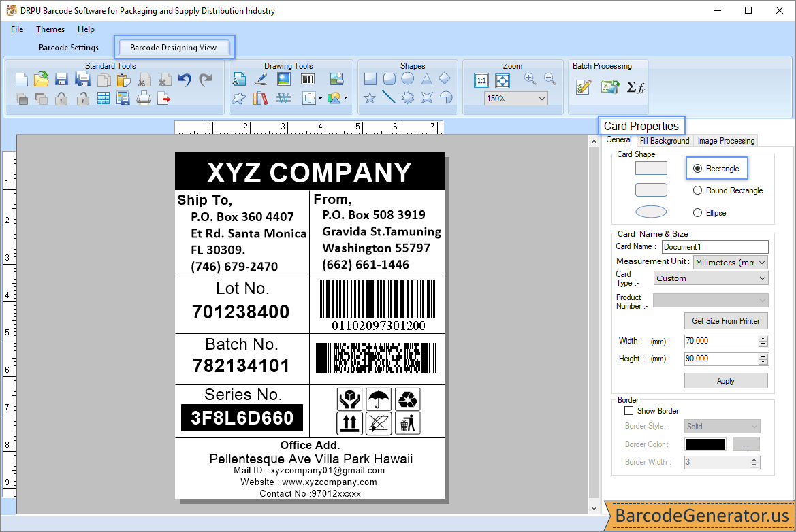This screenshot has width=796, height=532.
Task: Click the Save All (multiple floppy) icon
Action: [x=82, y=80]
